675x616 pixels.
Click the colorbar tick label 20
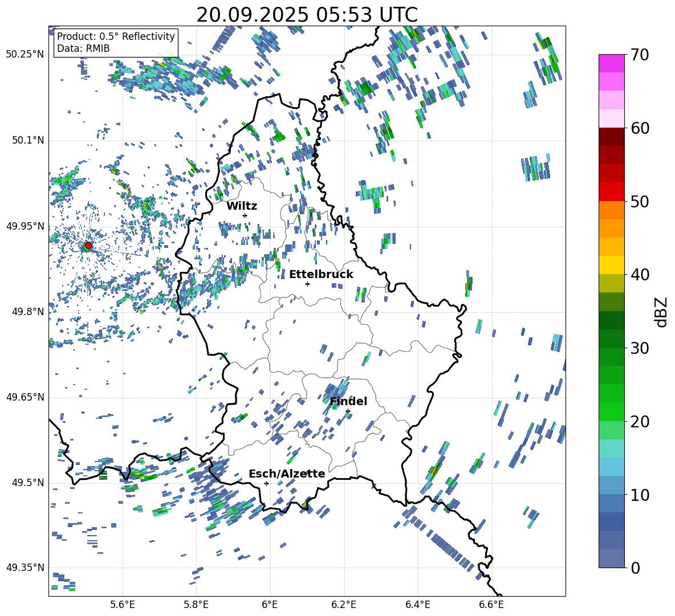click(x=640, y=422)
